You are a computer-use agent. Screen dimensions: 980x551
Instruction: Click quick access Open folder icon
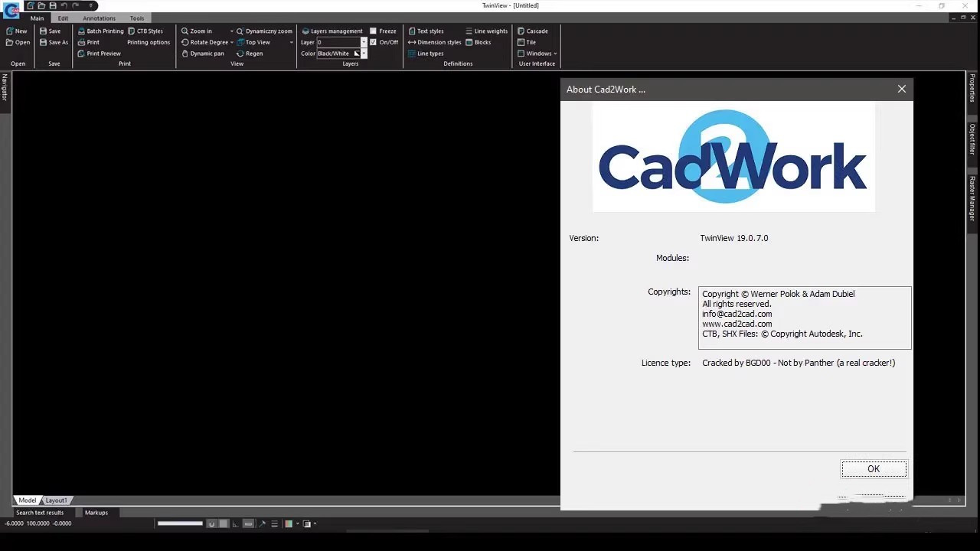[41, 5]
